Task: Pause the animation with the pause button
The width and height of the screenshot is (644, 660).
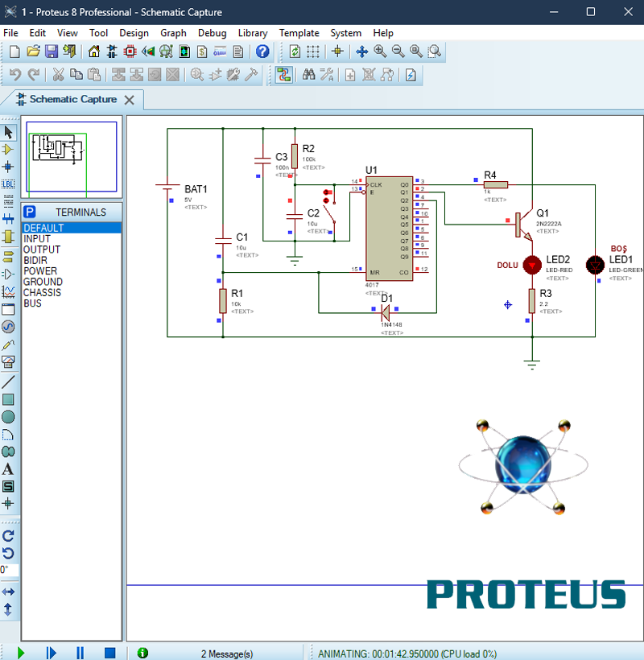Action: [80, 653]
